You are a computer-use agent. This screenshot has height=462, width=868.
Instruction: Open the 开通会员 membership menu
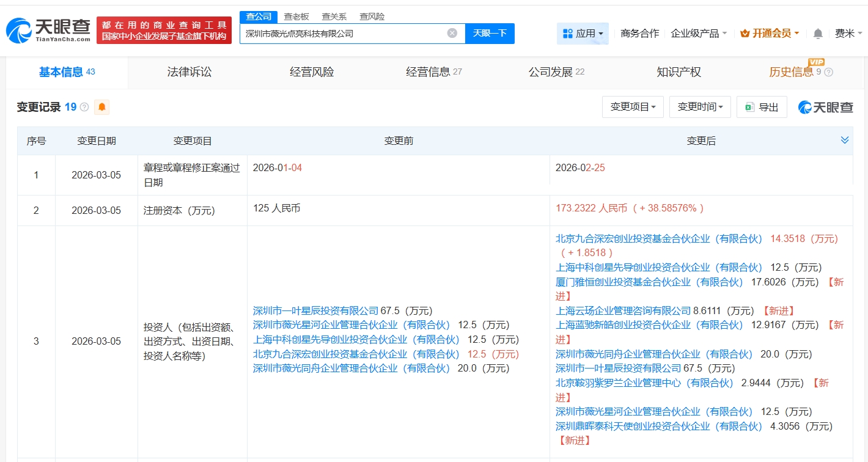tap(770, 34)
